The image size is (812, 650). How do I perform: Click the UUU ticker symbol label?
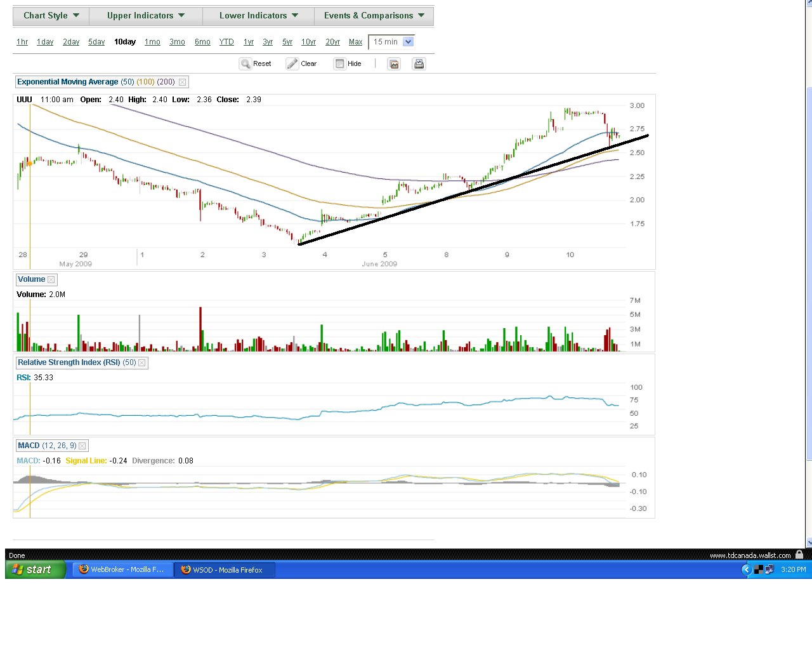click(x=24, y=100)
